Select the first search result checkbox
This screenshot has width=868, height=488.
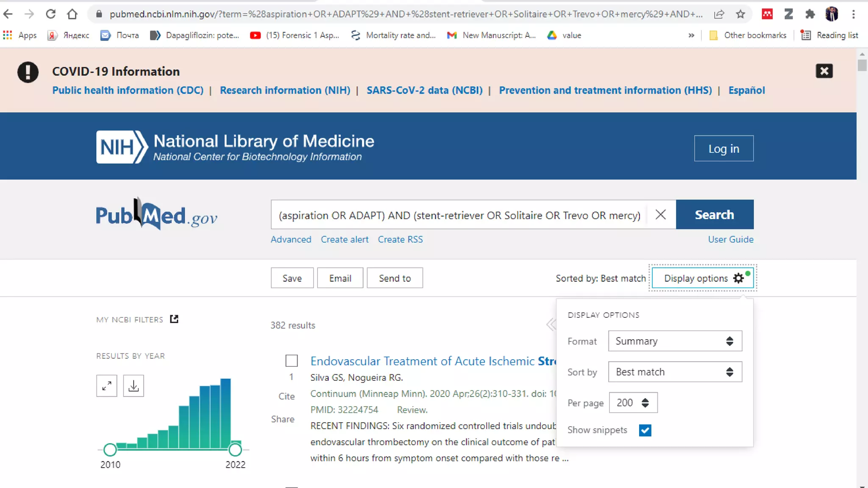coord(292,361)
